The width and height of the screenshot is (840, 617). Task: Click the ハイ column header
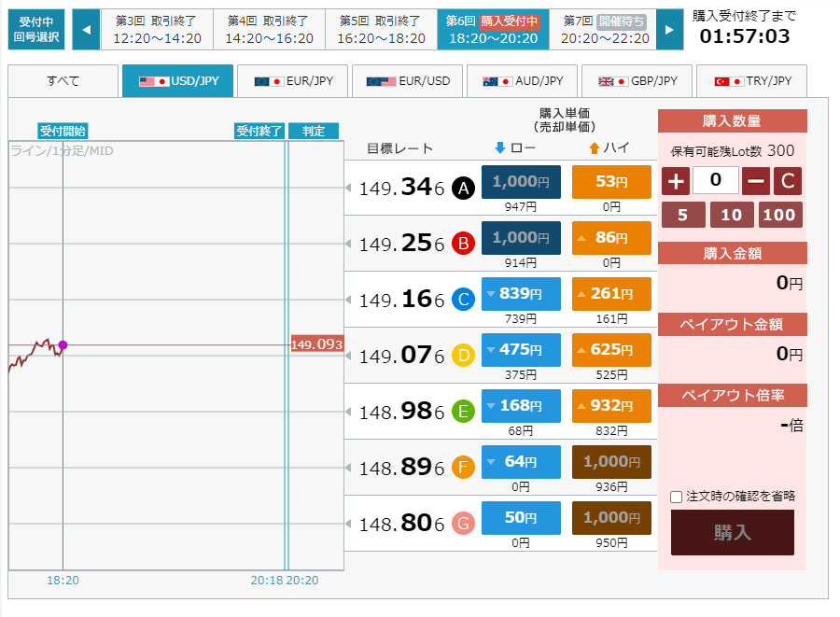coord(609,147)
